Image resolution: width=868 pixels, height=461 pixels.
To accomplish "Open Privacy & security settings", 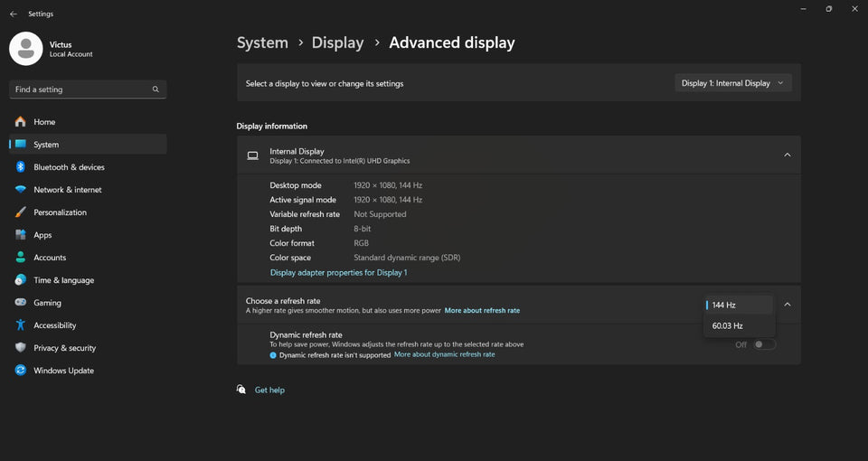I will click(88, 348).
